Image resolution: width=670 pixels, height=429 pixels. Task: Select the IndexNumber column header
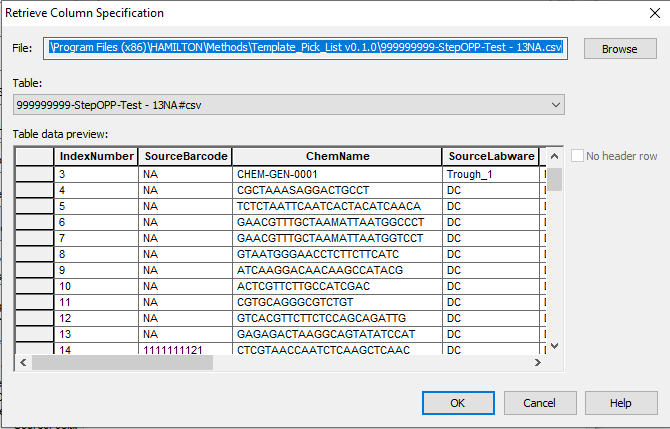coord(96,157)
